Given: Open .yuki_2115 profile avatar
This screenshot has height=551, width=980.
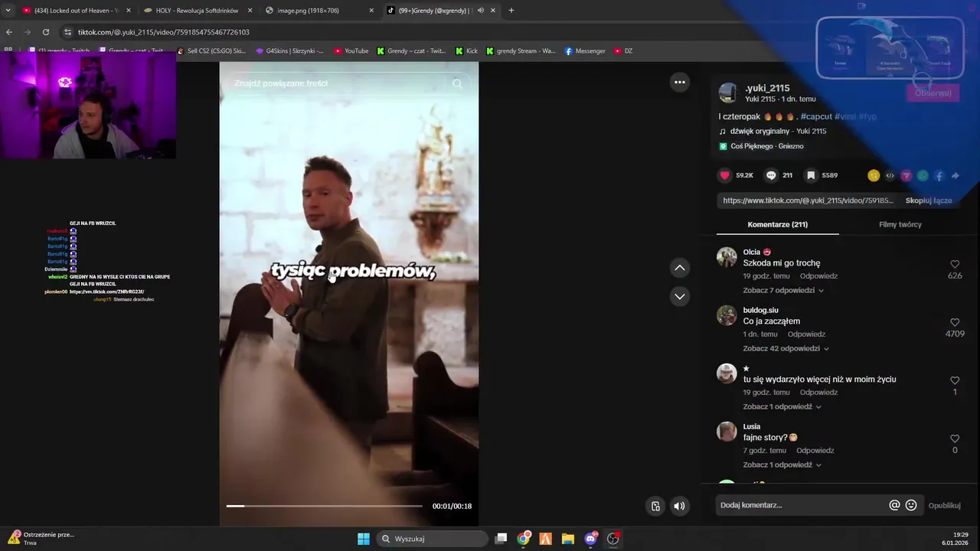Looking at the screenshot, I should pyautogui.click(x=727, y=93).
